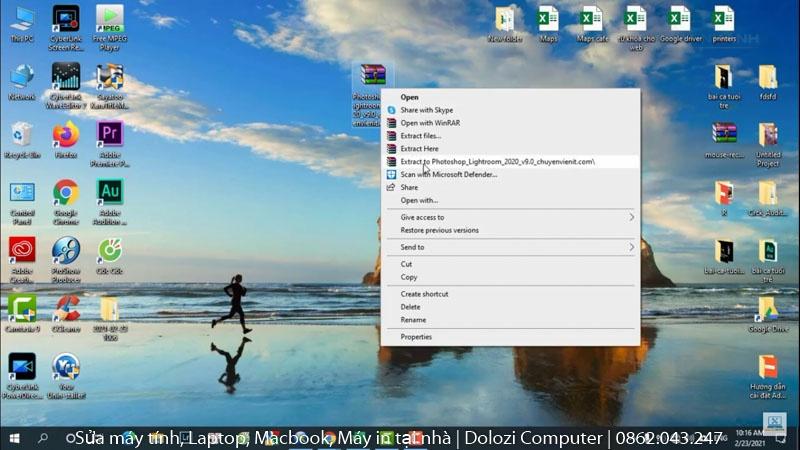Image resolution: width=800 pixels, height=450 pixels.
Task: Select the Maps Excel file icon
Action: [x=548, y=19]
